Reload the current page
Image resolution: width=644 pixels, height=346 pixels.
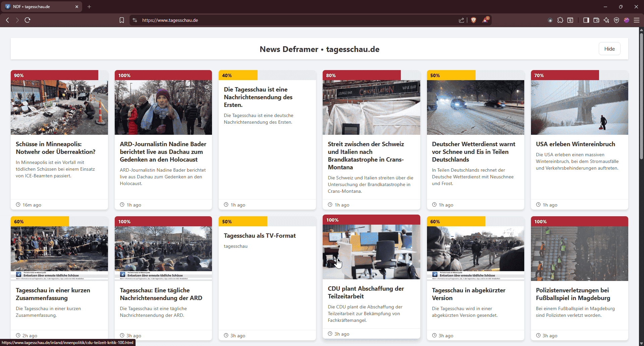pos(28,20)
